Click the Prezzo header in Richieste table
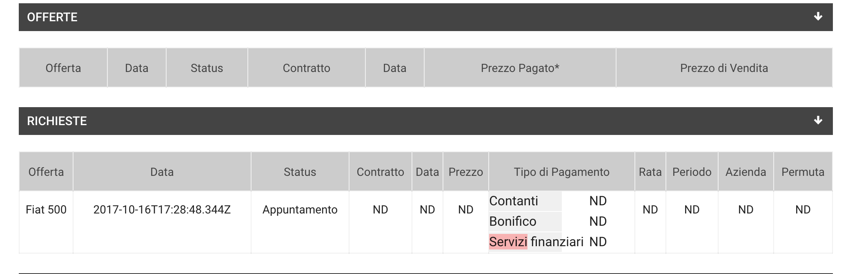 [x=465, y=172]
